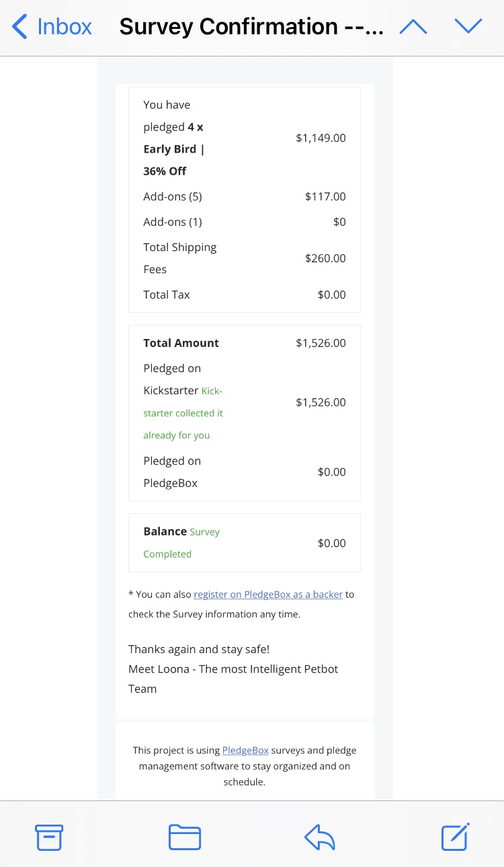Image resolution: width=504 pixels, height=867 pixels.
Task: Return to Inbox label
Action: [65, 27]
